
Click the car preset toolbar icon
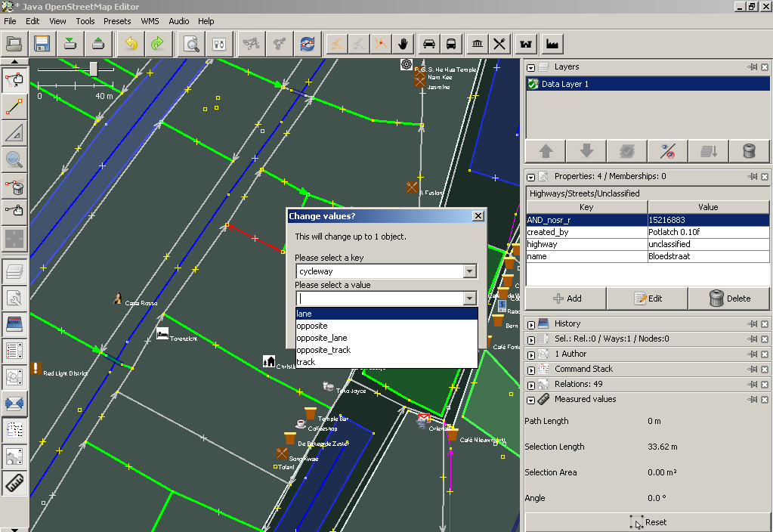coord(428,44)
